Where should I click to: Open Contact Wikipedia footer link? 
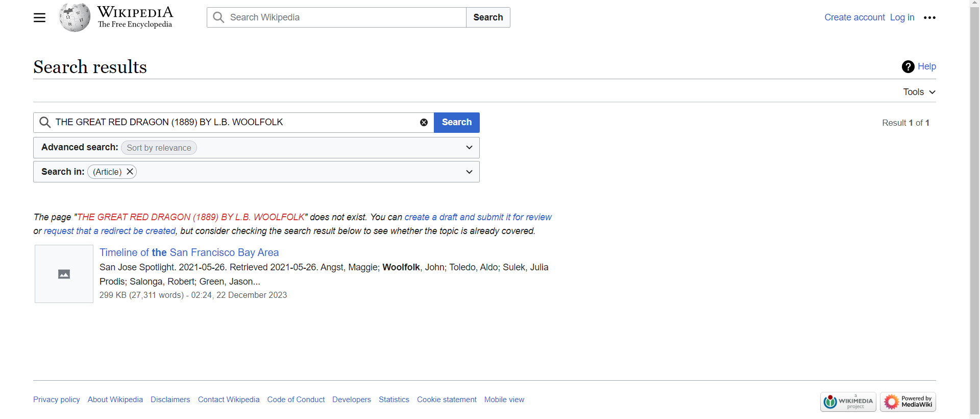tap(229, 400)
